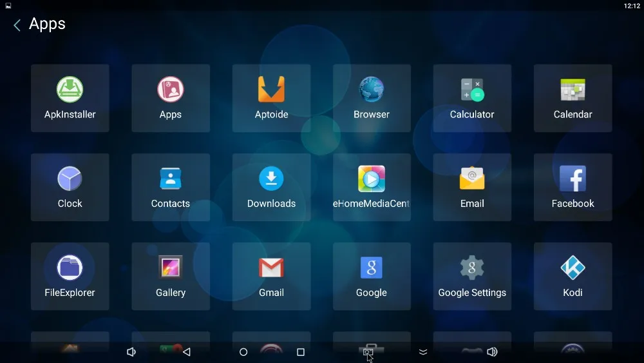This screenshot has width=644, height=363.
Task: Click the 12:12 clock in status bar
Action: [x=632, y=6]
